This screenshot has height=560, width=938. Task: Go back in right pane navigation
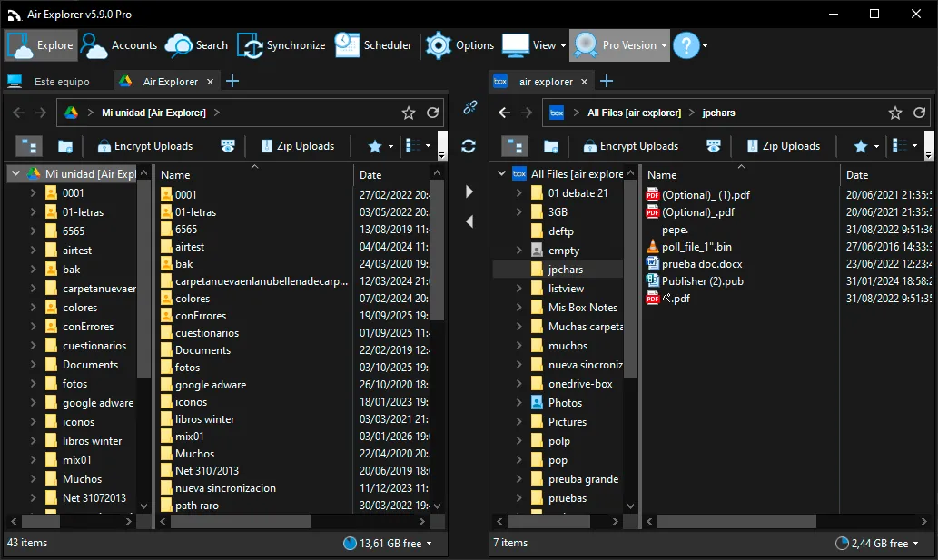(504, 113)
